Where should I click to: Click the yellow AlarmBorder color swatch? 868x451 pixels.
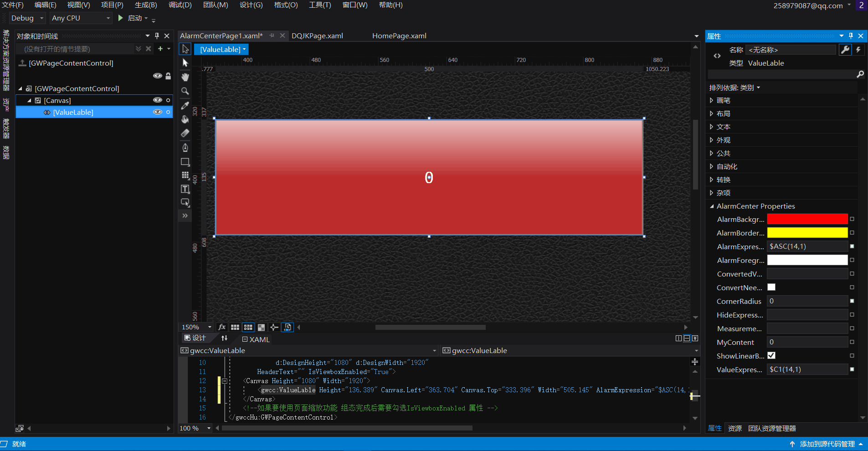pyautogui.click(x=807, y=233)
